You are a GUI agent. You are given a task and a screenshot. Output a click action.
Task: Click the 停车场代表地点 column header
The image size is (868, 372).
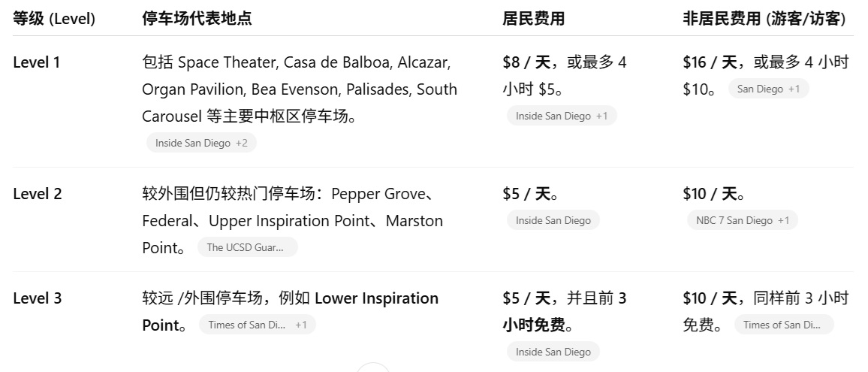[197, 19]
